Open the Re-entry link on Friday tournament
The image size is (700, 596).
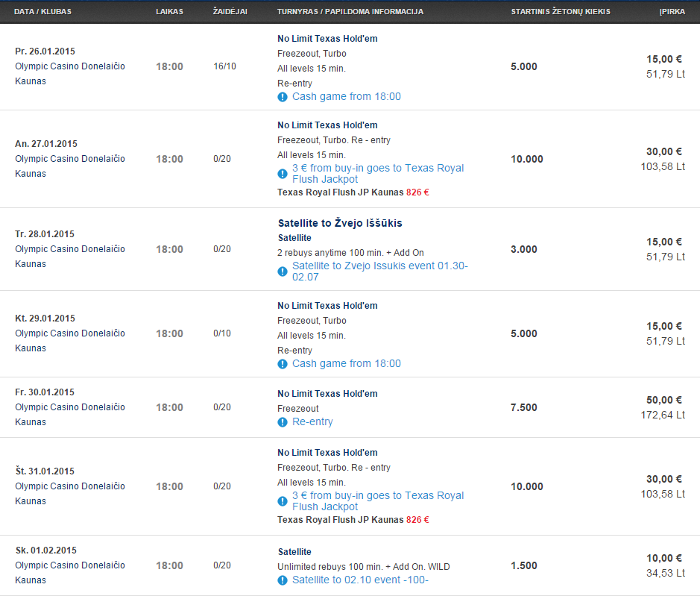tap(312, 421)
